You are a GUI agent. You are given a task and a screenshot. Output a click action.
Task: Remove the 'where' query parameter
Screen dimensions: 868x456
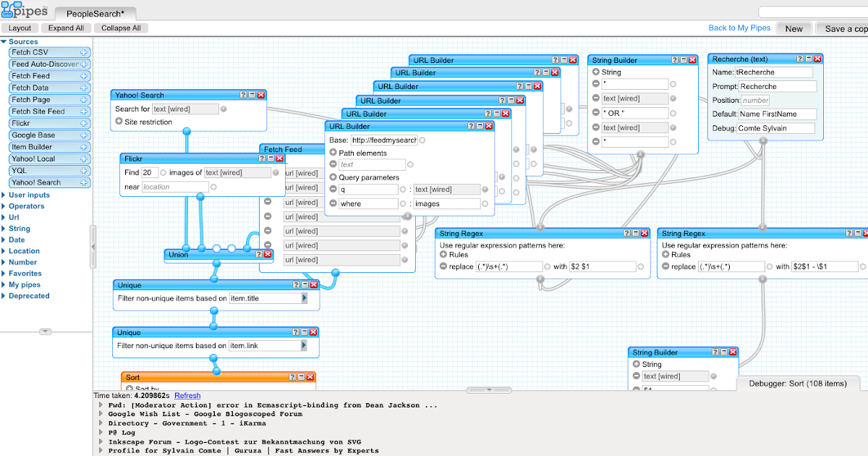[333, 204]
